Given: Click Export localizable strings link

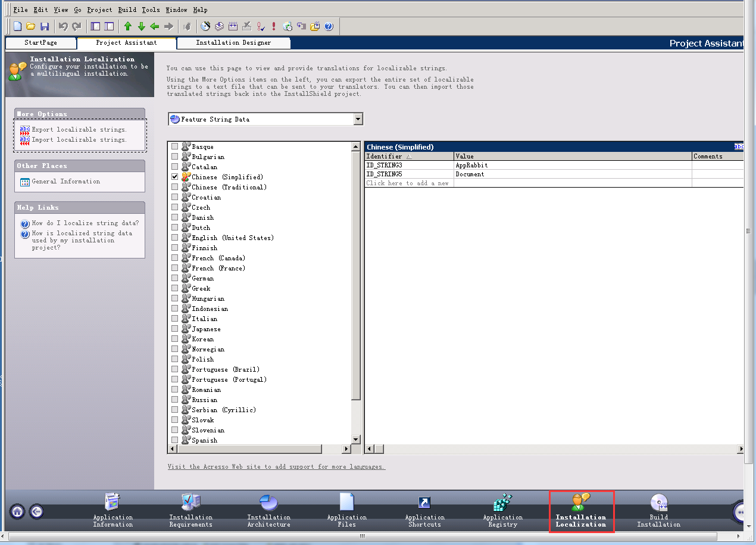Looking at the screenshot, I should pos(79,129).
